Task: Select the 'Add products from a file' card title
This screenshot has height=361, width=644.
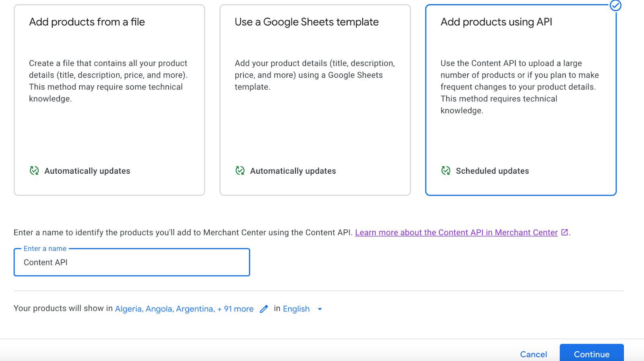Action: point(87,22)
